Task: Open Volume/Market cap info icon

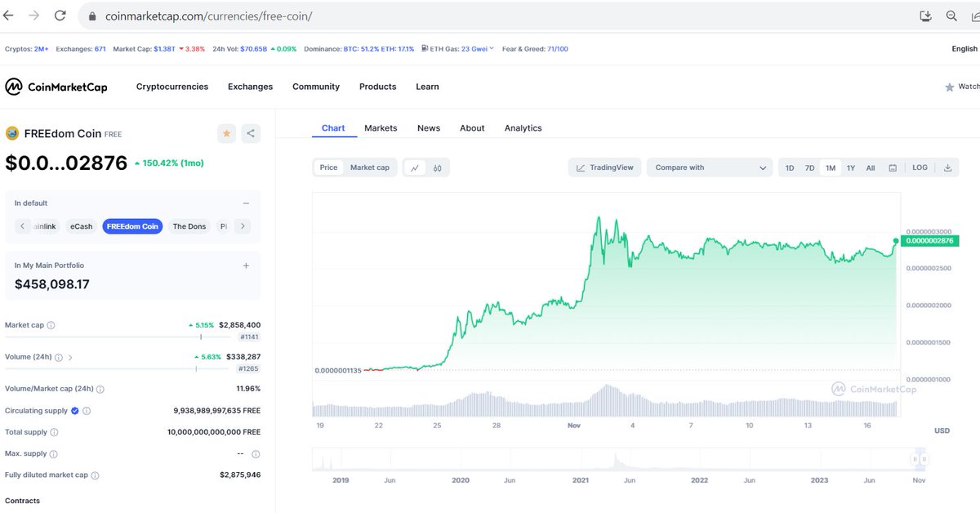Action: pos(100,389)
